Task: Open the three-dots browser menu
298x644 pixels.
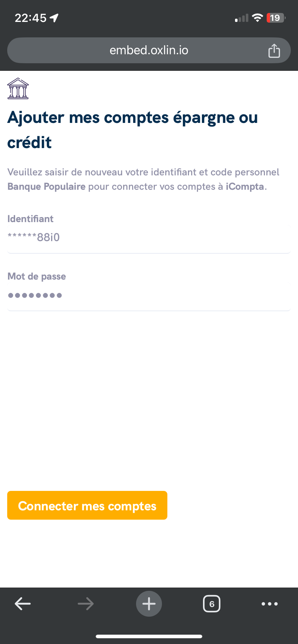Action: 270,604
